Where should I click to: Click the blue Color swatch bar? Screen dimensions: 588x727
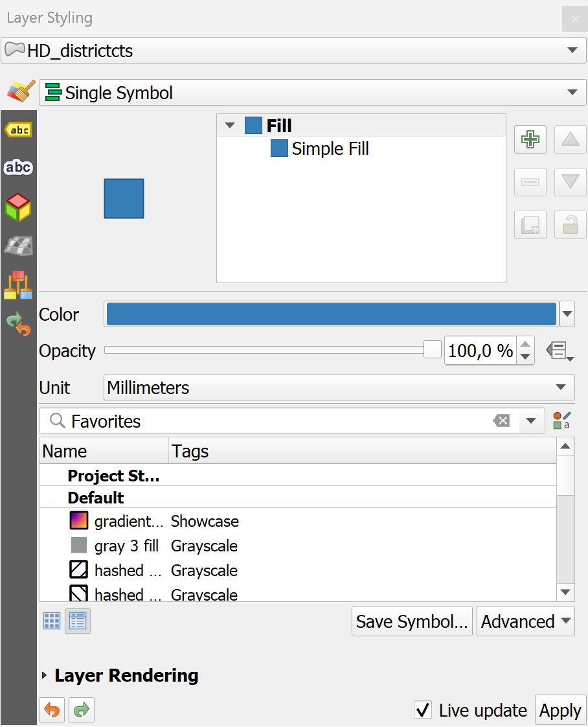pyautogui.click(x=331, y=314)
